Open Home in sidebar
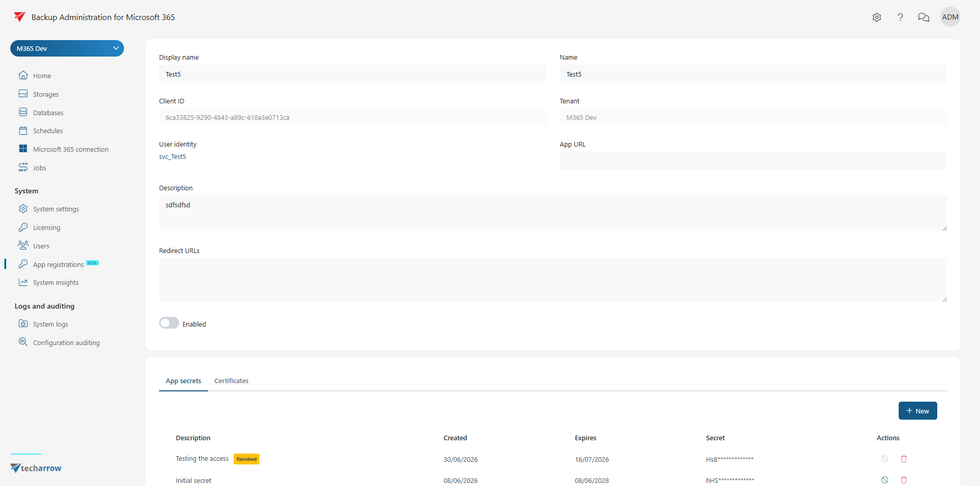980x486 pixels. 42,76
